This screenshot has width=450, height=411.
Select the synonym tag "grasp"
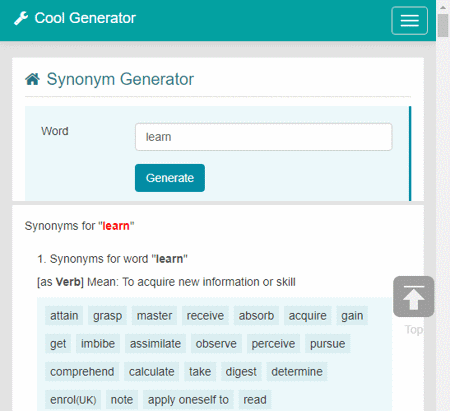pyautogui.click(x=107, y=316)
